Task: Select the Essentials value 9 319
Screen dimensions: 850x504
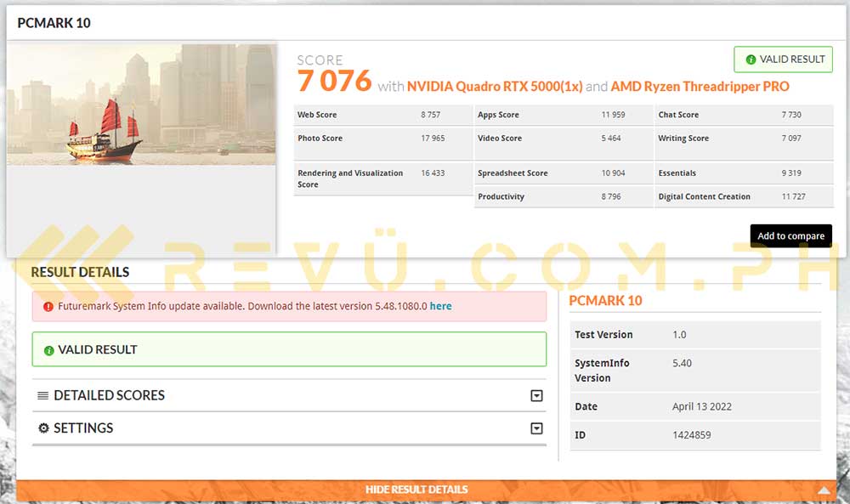Action: [x=791, y=173]
